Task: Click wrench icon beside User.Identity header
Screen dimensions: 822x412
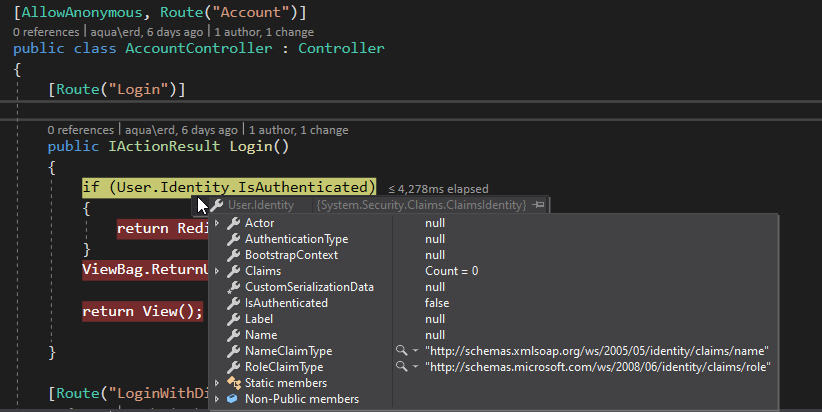Action: (217, 204)
